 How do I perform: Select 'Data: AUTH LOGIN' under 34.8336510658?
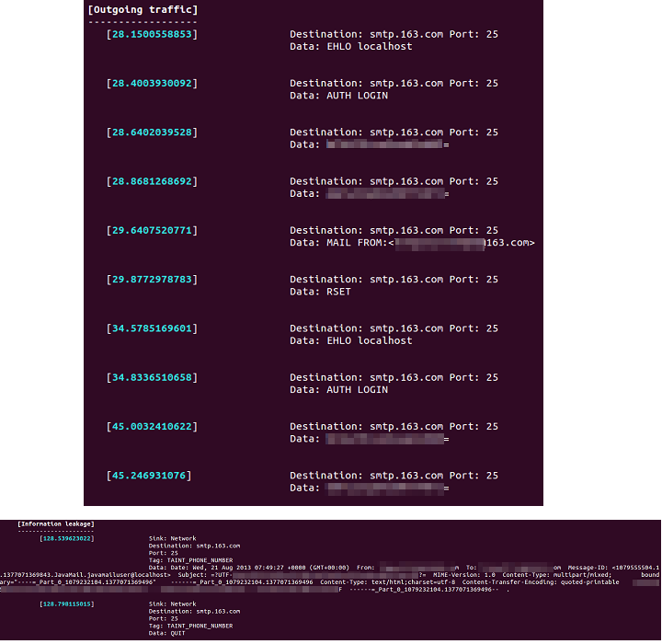pyautogui.click(x=338, y=389)
